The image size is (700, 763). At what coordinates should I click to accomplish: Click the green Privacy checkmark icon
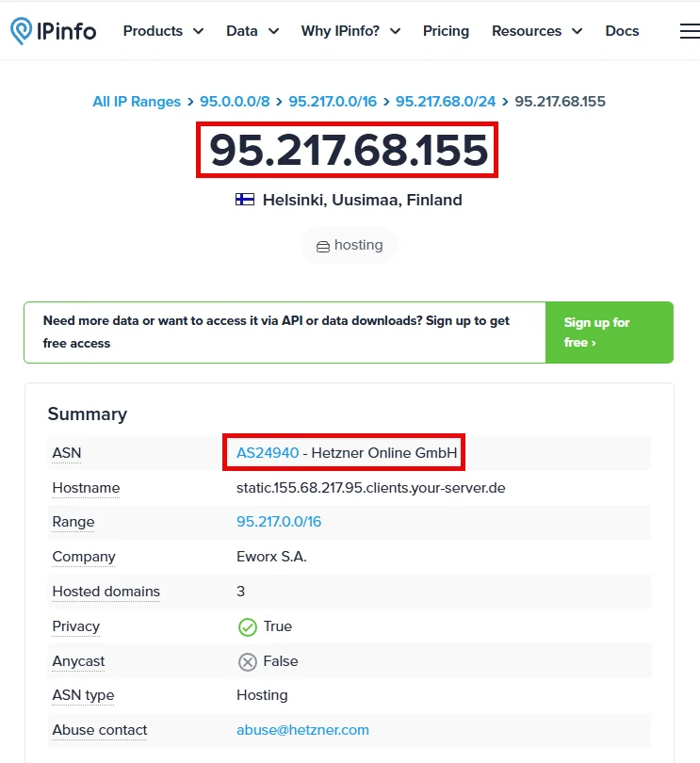pos(247,626)
